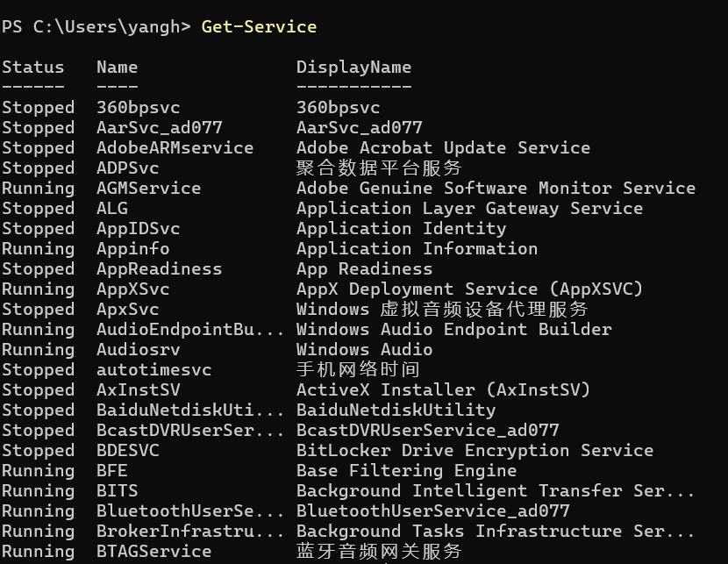
Task: Click Windows Audio display name
Action: coord(364,349)
